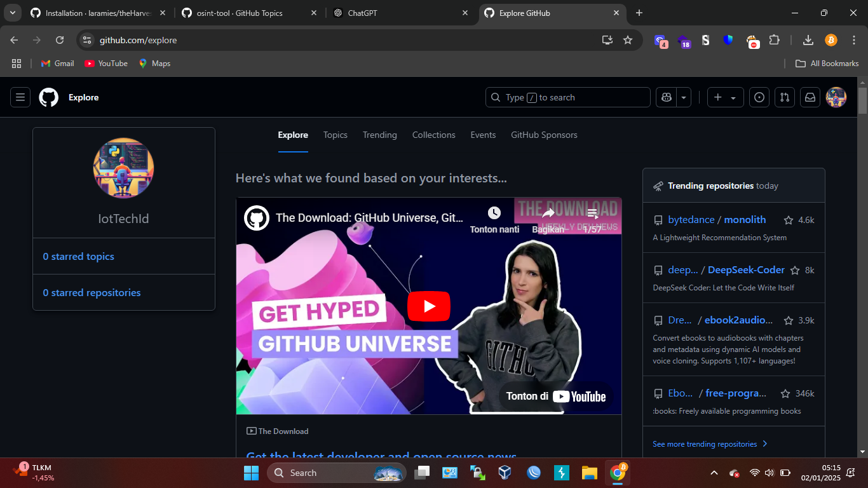Click the install app icon in address bar
Screen dimensions: 868x488
[607, 40]
